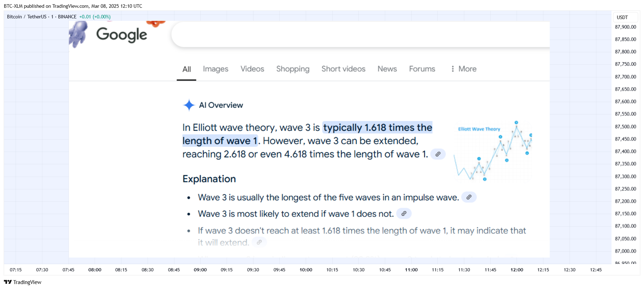Switch to the Videos tab
This screenshot has width=644, height=289.
pyautogui.click(x=252, y=69)
